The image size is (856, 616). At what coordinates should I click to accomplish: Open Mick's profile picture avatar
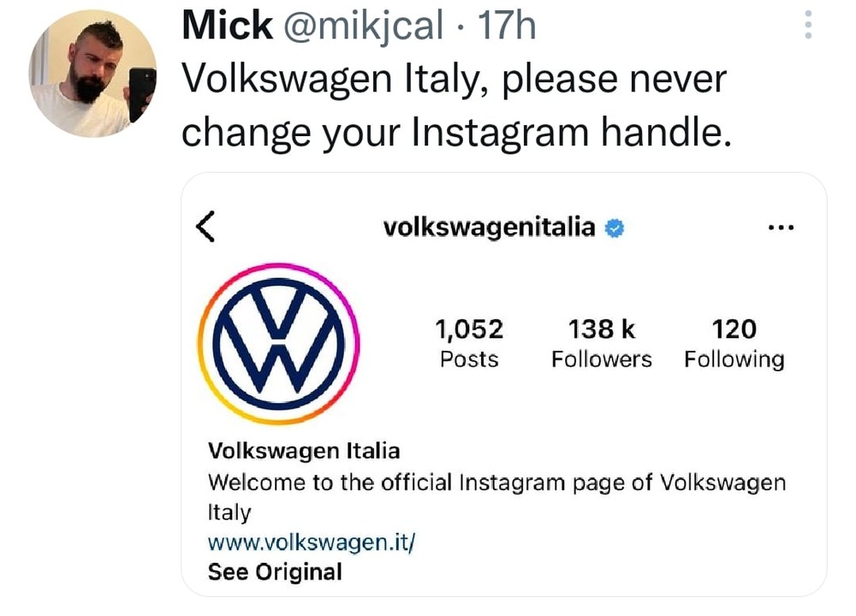pyautogui.click(x=92, y=74)
